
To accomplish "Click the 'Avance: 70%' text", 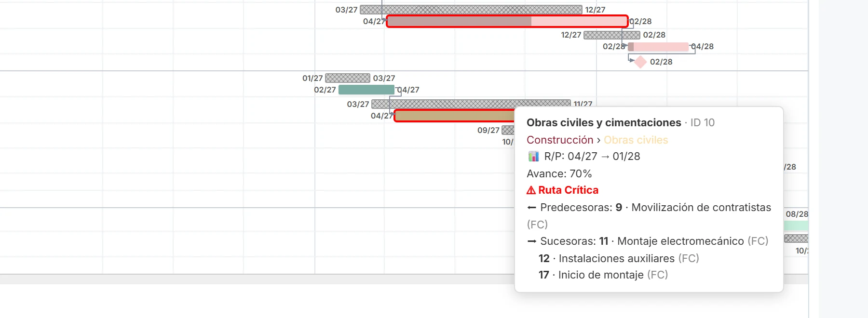I will point(559,173).
